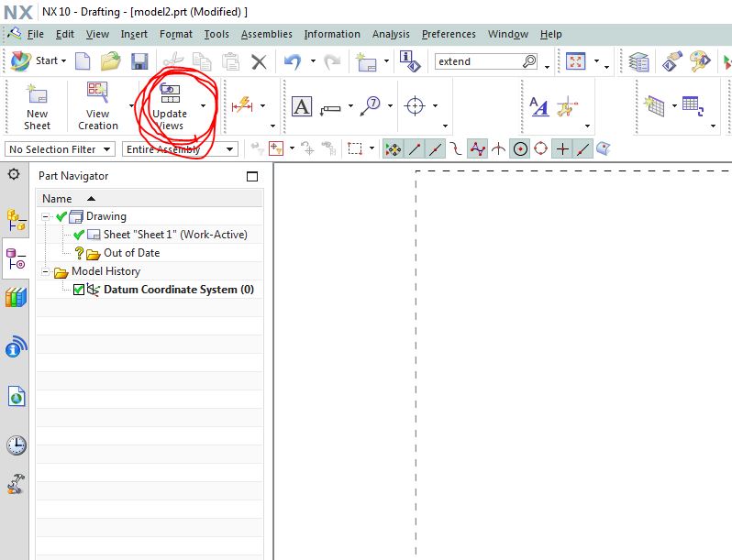Maximize the Part Navigator panel
732x560 pixels.
(x=252, y=176)
